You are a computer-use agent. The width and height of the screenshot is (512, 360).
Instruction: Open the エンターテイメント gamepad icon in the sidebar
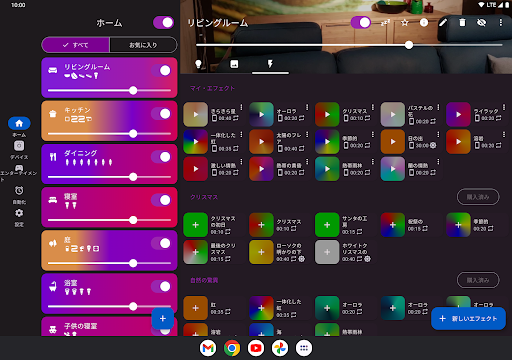coord(19,168)
